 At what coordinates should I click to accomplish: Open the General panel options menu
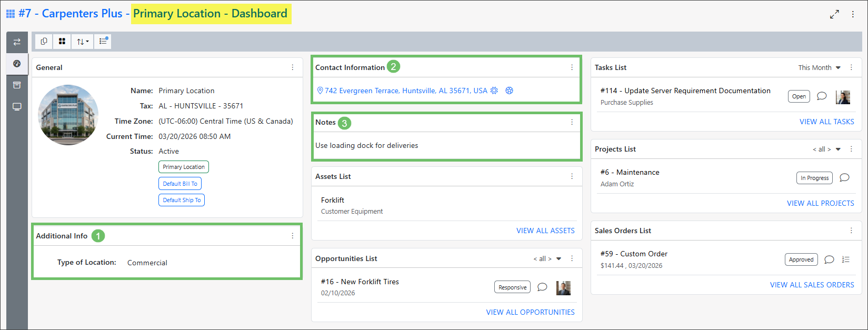293,67
